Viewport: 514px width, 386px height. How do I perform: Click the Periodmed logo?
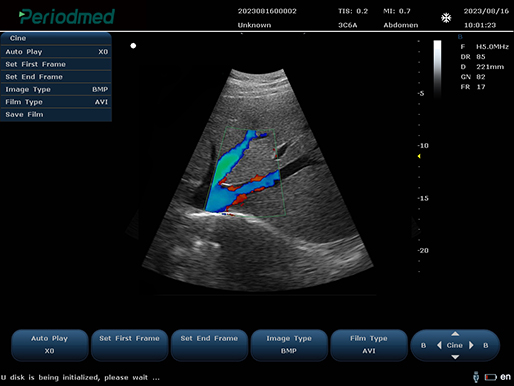point(67,17)
